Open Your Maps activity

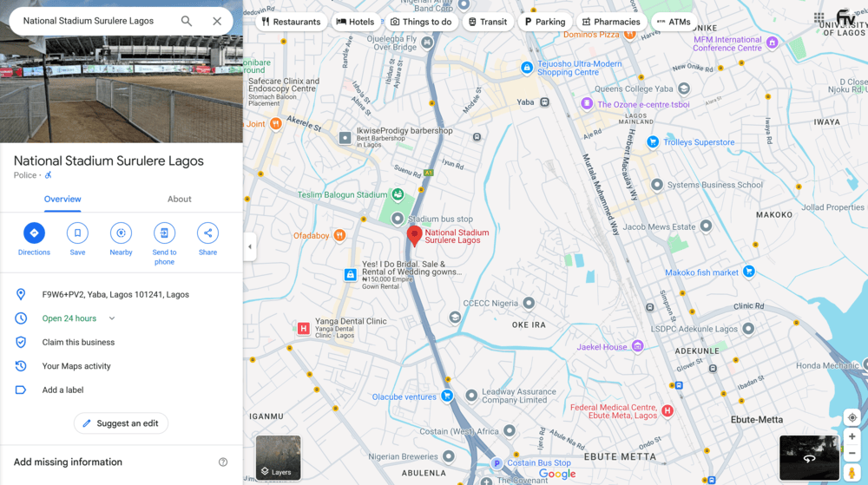tap(76, 366)
